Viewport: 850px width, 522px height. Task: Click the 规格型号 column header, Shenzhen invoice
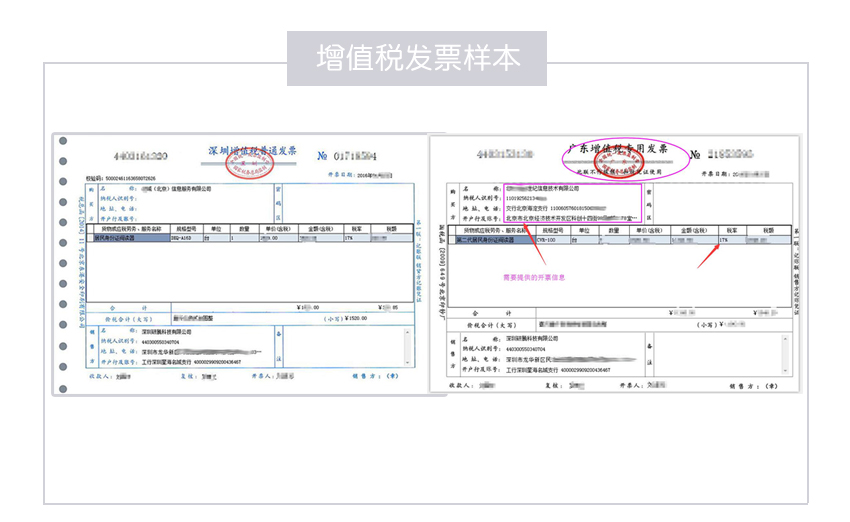[x=187, y=229]
